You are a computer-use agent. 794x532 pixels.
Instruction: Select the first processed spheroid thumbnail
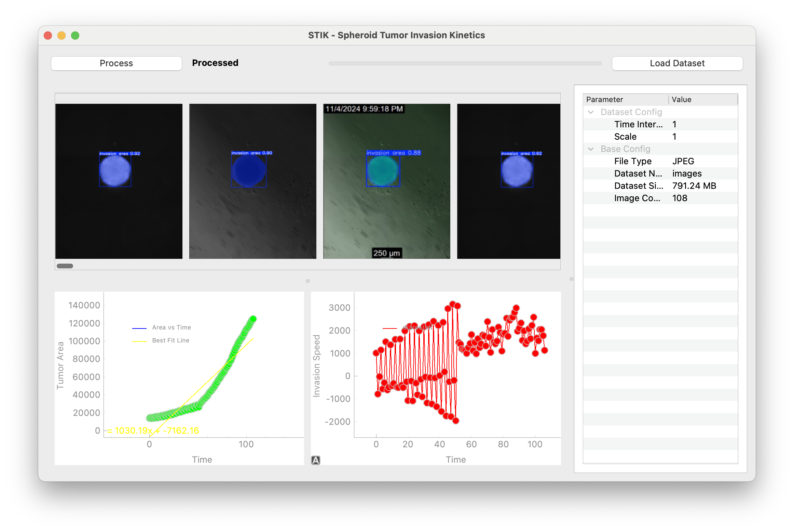pyautogui.click(x=119, y=181)
